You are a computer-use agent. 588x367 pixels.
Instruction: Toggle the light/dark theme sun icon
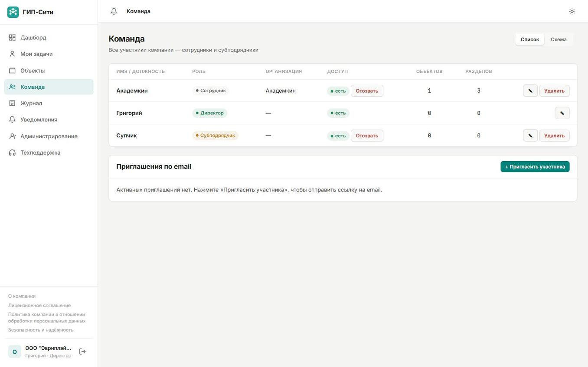click(572, 11)
